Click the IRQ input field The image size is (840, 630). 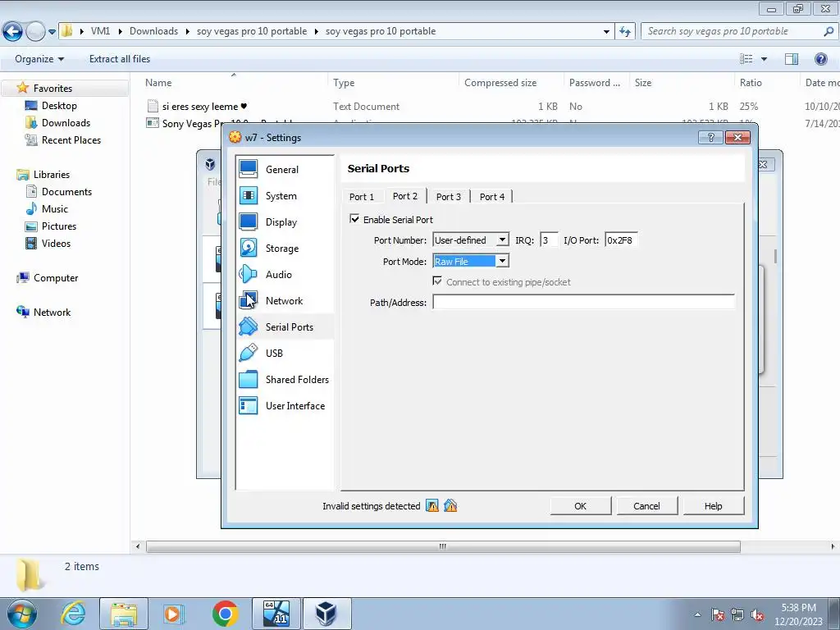point(549,240)
